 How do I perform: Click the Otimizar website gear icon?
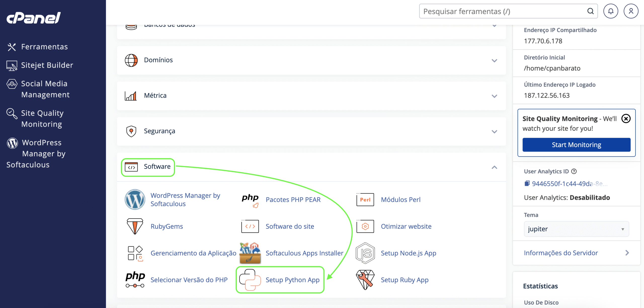(365, 226)
